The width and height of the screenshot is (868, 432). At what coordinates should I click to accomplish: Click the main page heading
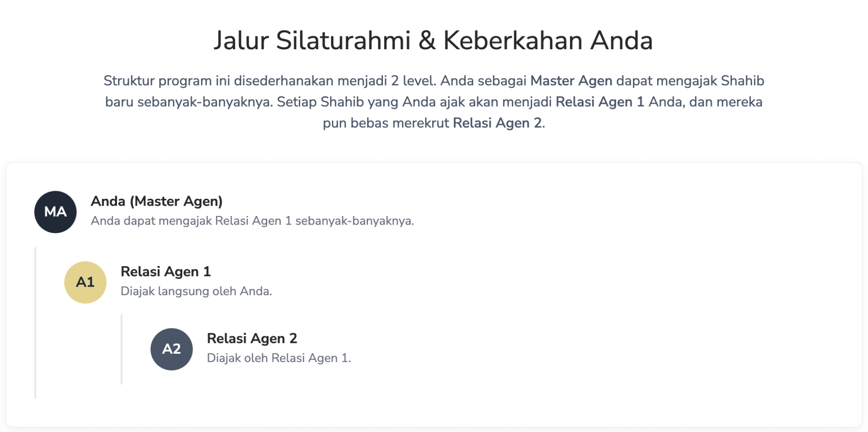[433, 40]
